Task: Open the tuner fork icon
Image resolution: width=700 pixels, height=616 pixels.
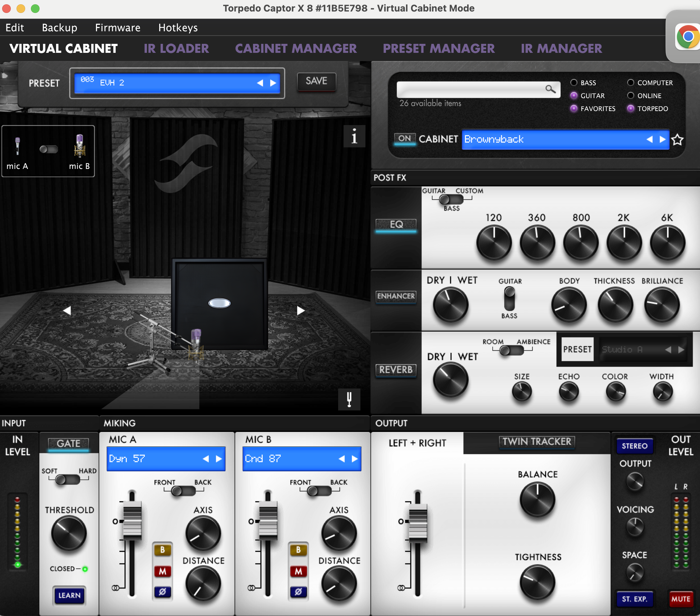Action: point(349,399)
